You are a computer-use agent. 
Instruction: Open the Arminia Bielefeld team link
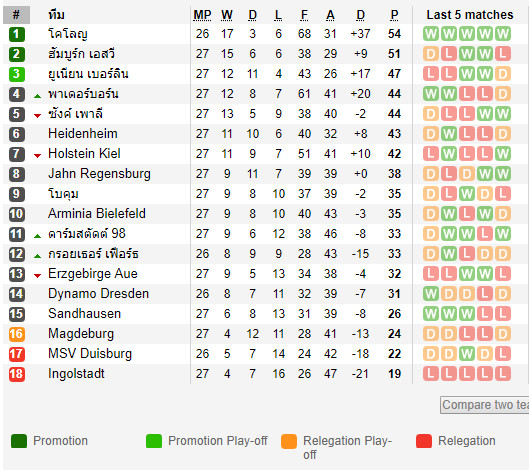click(97, 214)
